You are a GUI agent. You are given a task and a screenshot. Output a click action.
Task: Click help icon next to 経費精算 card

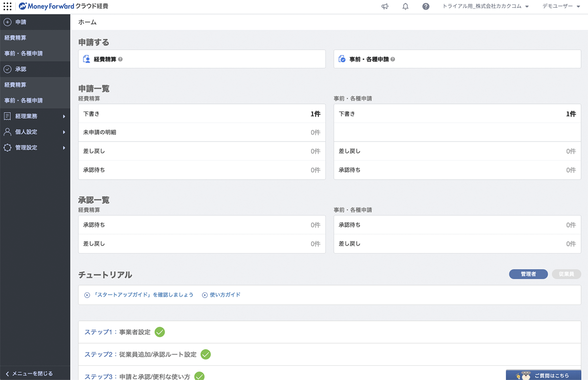pyautogui.click(x=121, y=59)
